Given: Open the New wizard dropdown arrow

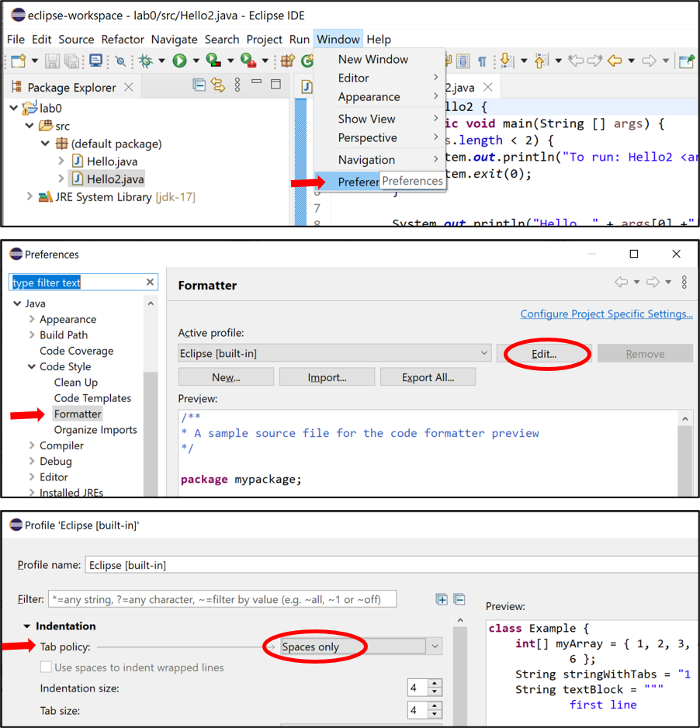Looking at the screenshot, I should pyautogui.click(x=34, y=61).
